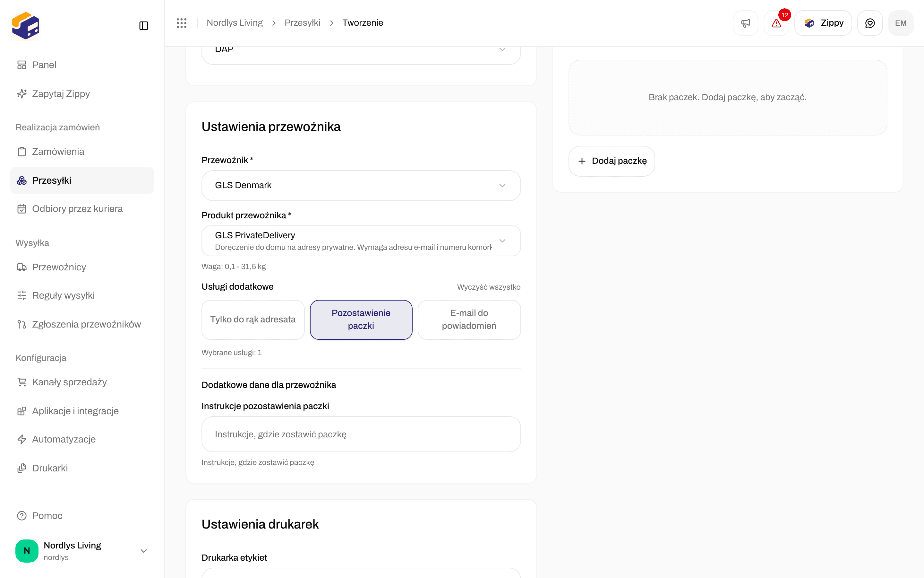Click Tworzenie breadcrumb
This screenshot has height=578, width=924.
click(x=362, y=23)
